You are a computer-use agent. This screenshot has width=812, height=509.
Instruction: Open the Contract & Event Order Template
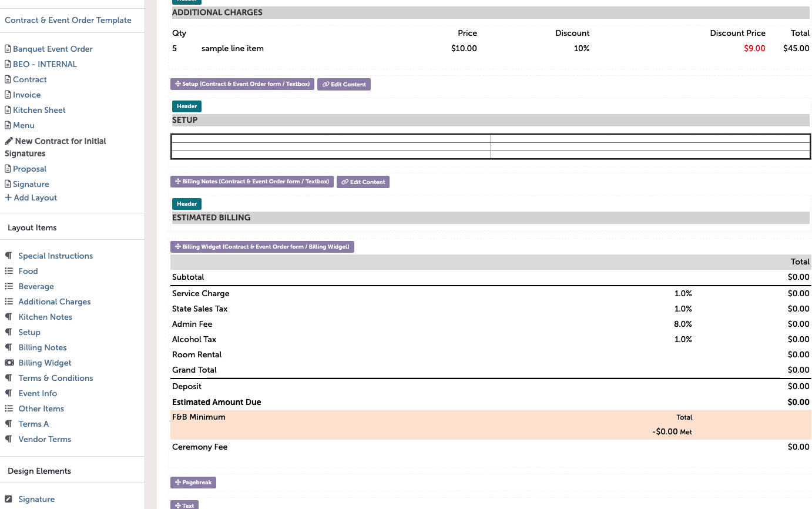[68, 20]
